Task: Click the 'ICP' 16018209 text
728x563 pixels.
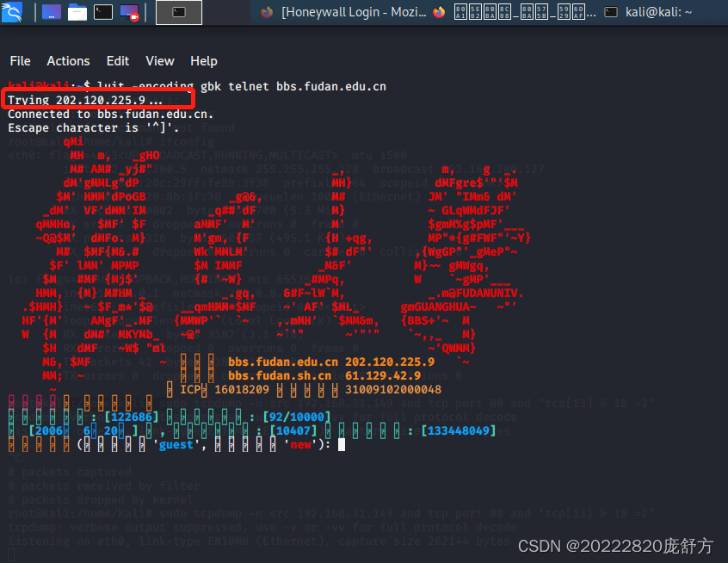Action: (225, 389)
